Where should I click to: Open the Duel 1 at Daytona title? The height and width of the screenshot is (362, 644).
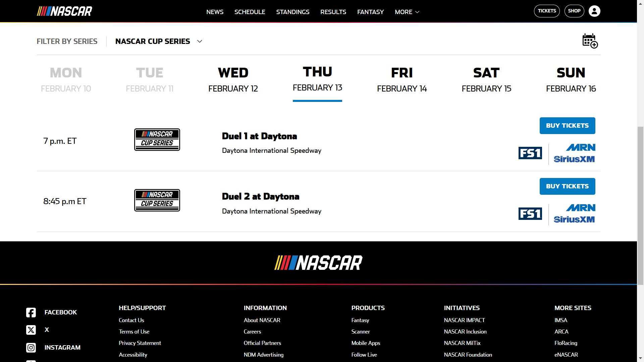pos(259,136)
